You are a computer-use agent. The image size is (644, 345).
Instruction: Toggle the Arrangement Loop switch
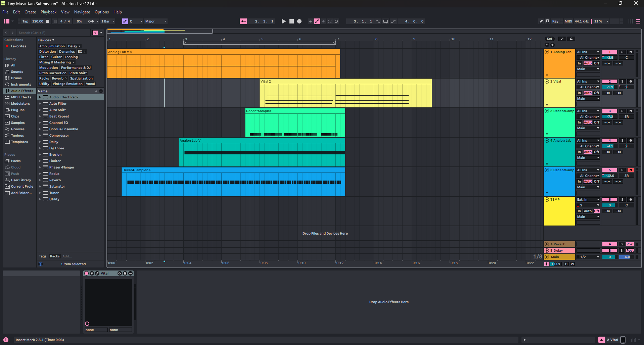[x=385, y=21]
